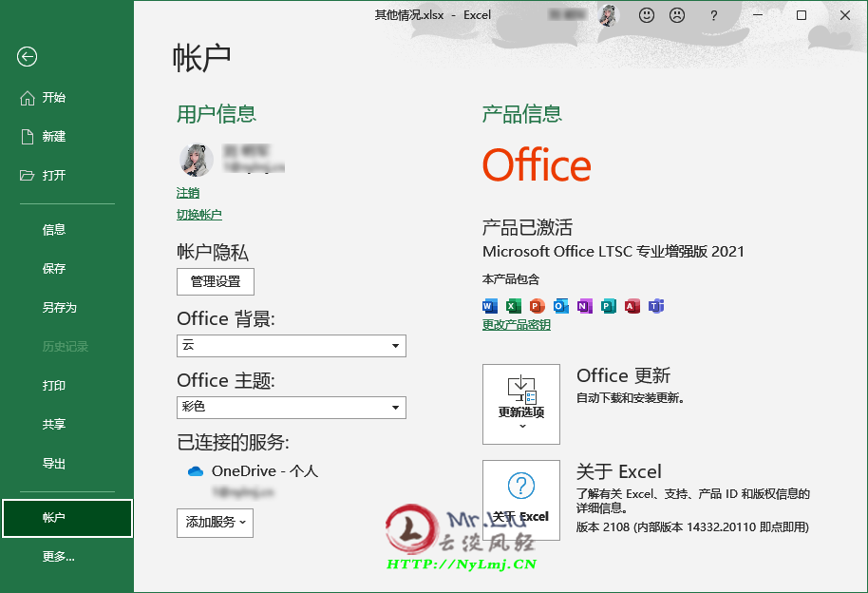Click 更多... in the sidebar
This screenshot has height=593, width=868.
[x=58, y=557]
